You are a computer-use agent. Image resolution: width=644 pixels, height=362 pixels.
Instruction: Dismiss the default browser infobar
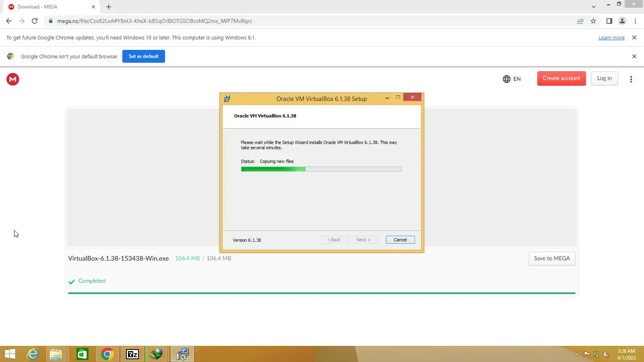point(634,56)
